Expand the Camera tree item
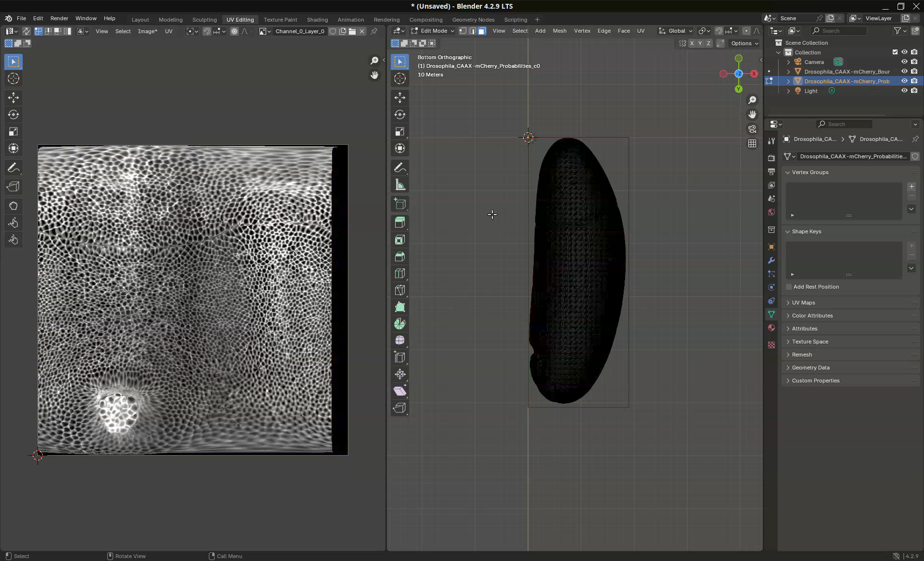Image resolution: width=924 pixels, height=561 pixels. 788,62
